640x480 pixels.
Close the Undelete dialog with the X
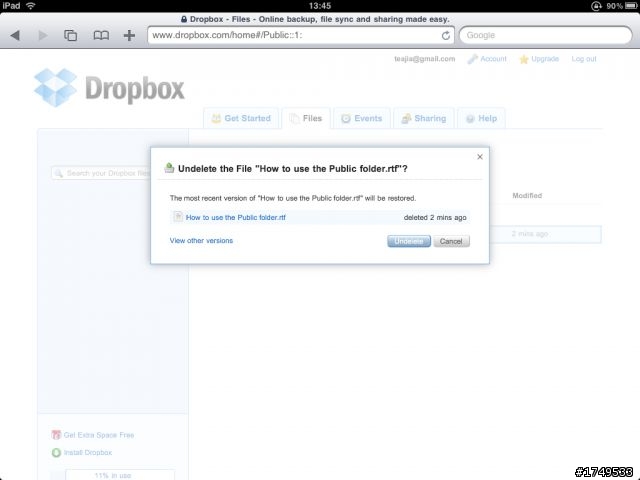(x=480, y=157)
